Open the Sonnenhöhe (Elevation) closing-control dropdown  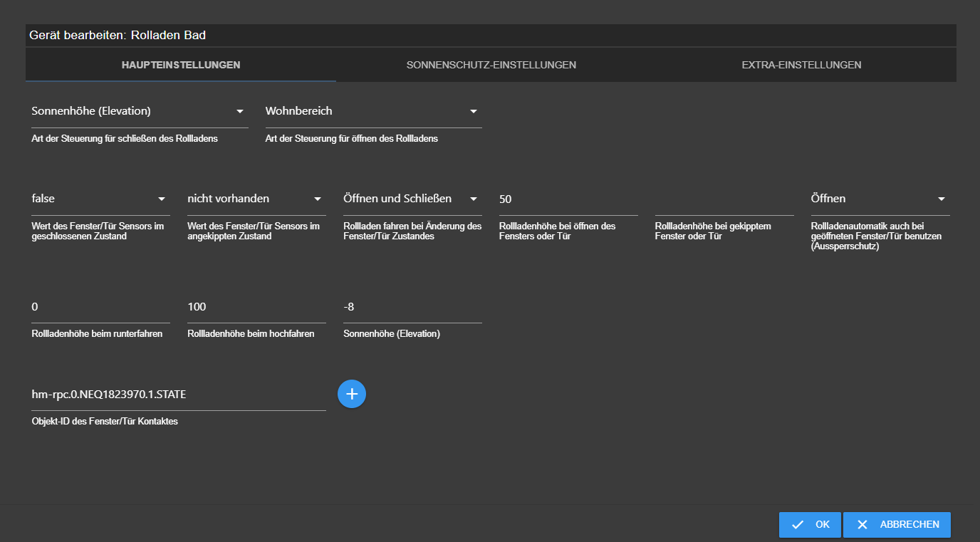click(140, 112)
